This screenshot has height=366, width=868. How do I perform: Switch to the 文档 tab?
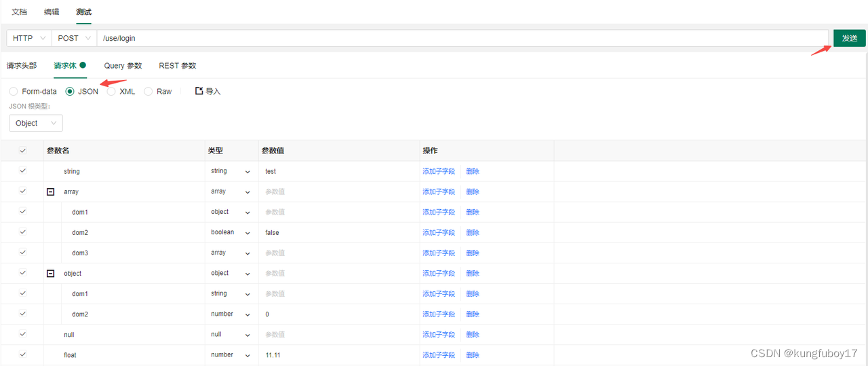point(20,12)
